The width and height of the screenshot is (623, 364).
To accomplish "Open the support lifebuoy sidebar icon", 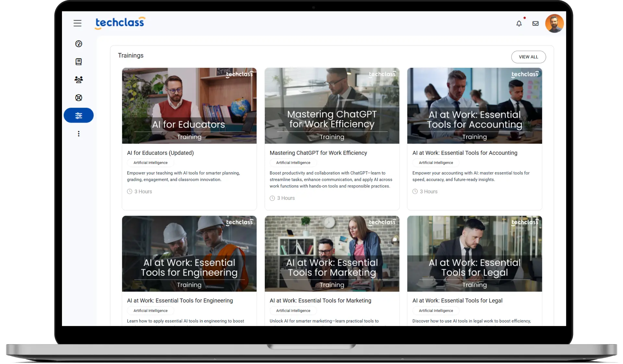I will [79, 98].
